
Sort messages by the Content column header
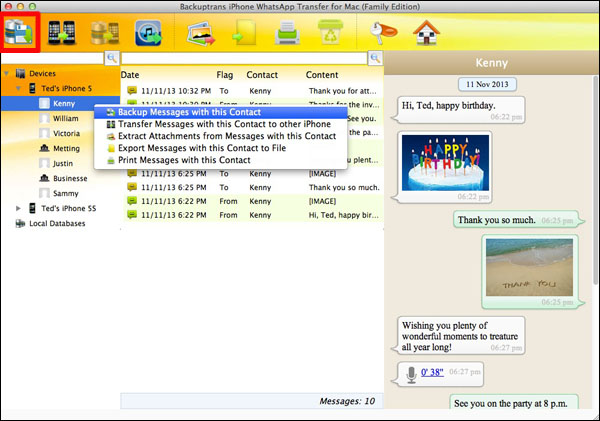322,75
